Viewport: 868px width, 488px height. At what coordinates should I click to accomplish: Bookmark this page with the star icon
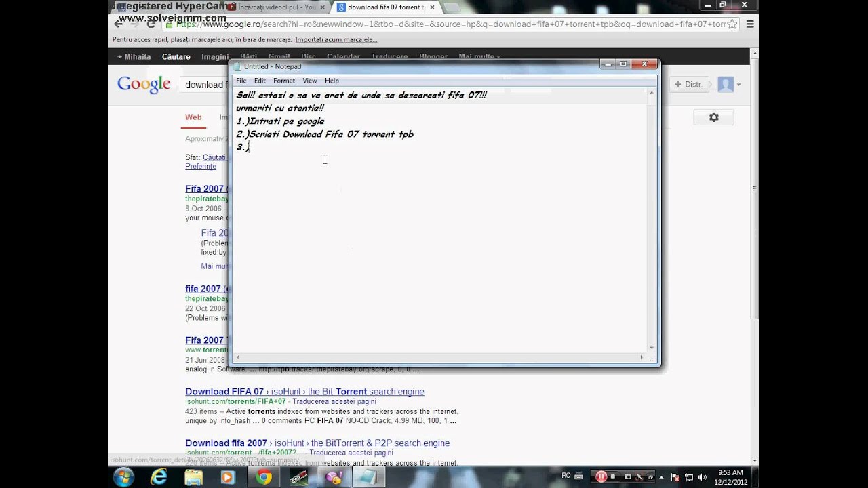732,24
